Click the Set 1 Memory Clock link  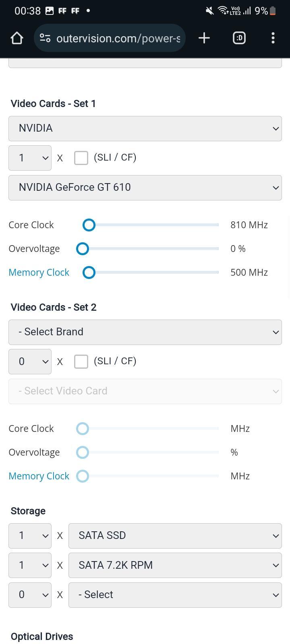[x=39, y=272]
